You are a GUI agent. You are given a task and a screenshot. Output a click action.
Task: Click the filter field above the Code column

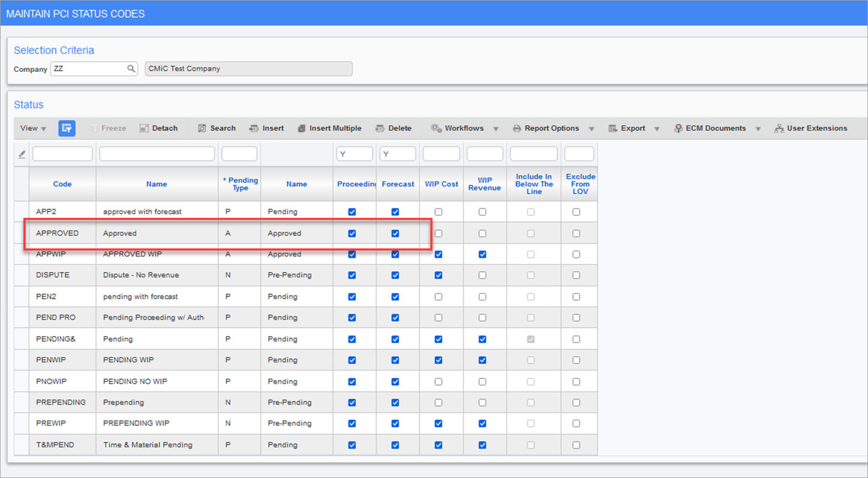click(62, 154)
